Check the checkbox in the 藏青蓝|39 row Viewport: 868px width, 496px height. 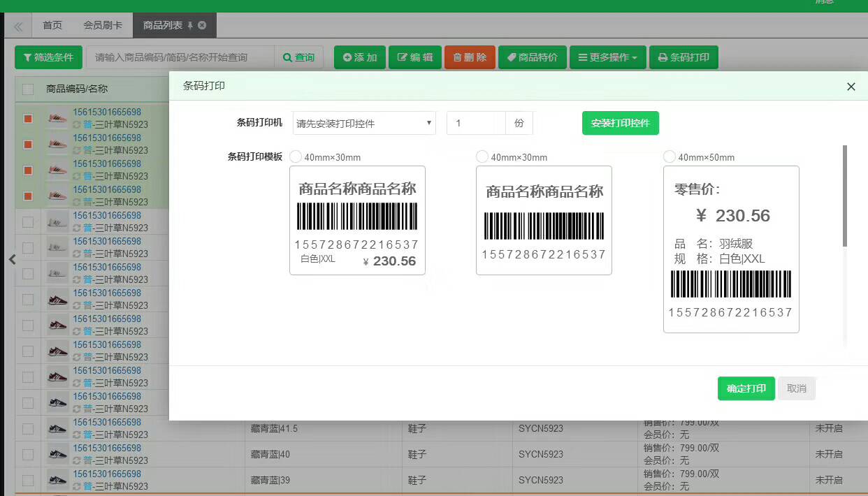click(28, 480)
